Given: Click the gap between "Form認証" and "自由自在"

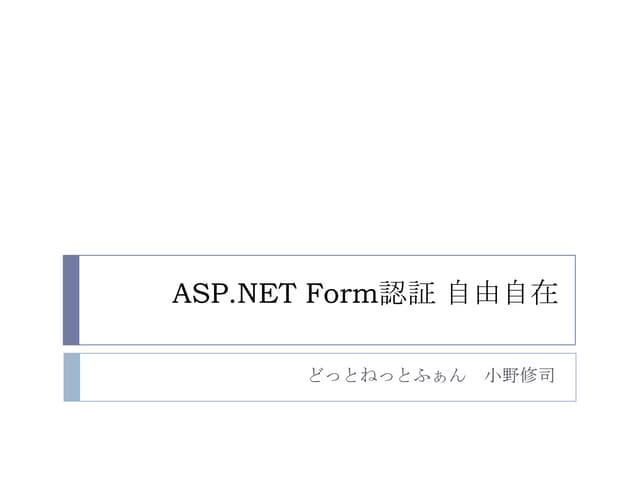Looking at the screenshot, I should tap(442, 296).
